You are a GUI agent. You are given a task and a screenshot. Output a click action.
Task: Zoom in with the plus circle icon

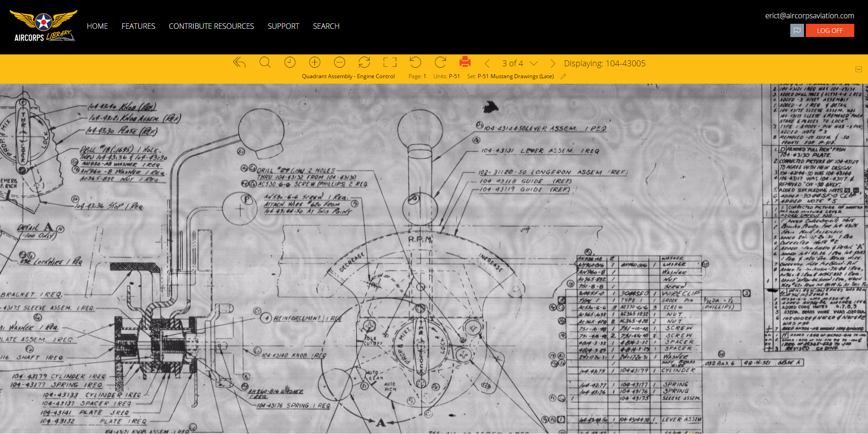(x=314, y=63)
